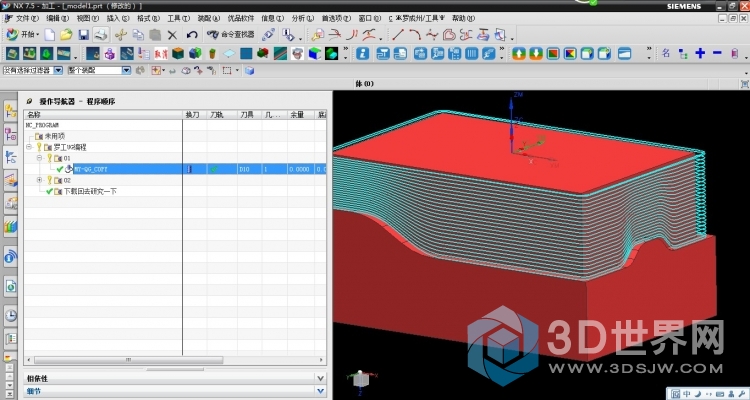Collapse the 01 program group
750x400 pixels.
(x=39, y=158)
